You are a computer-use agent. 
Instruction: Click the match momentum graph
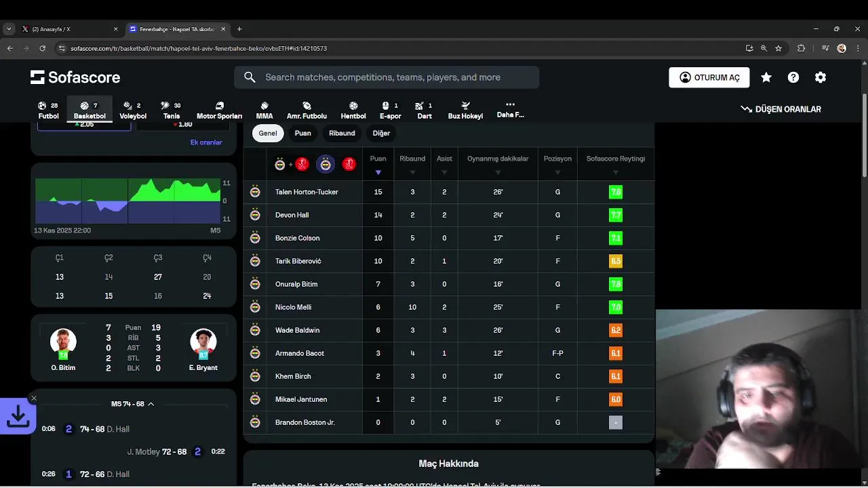pyautogui.click(x=127, y=201)
